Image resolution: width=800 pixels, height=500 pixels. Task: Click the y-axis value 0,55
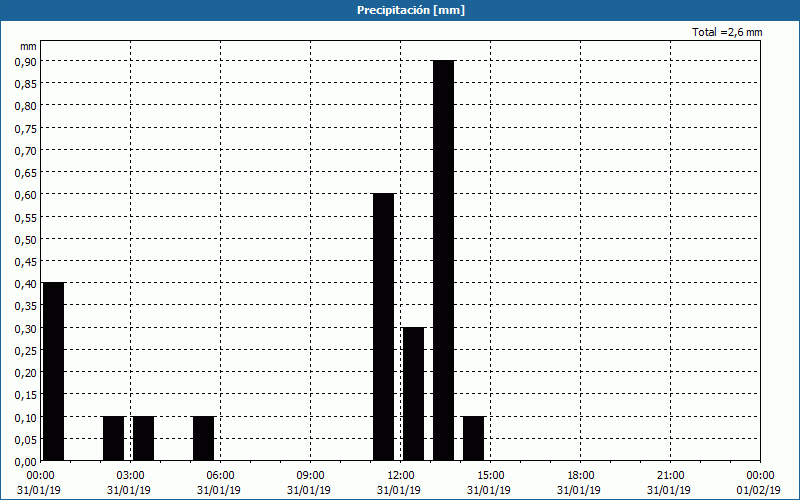(26, 217)
